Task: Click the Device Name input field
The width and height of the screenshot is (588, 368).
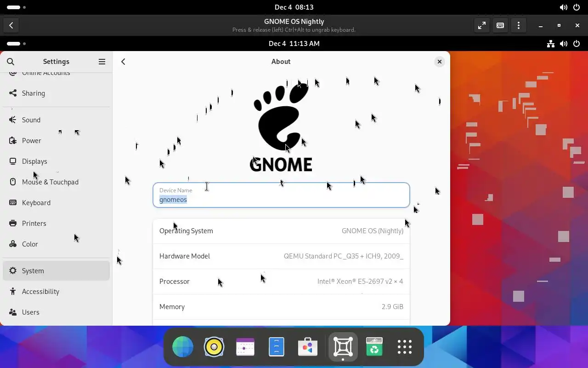Action: coord(281,195)
